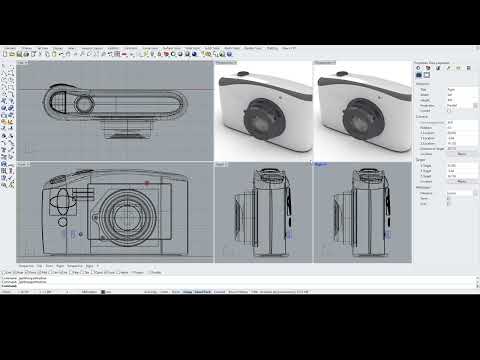This screenshot has width=480, height=360.
Task: Toggle the End object snap checkbox
Action: (x=4, y=272)
